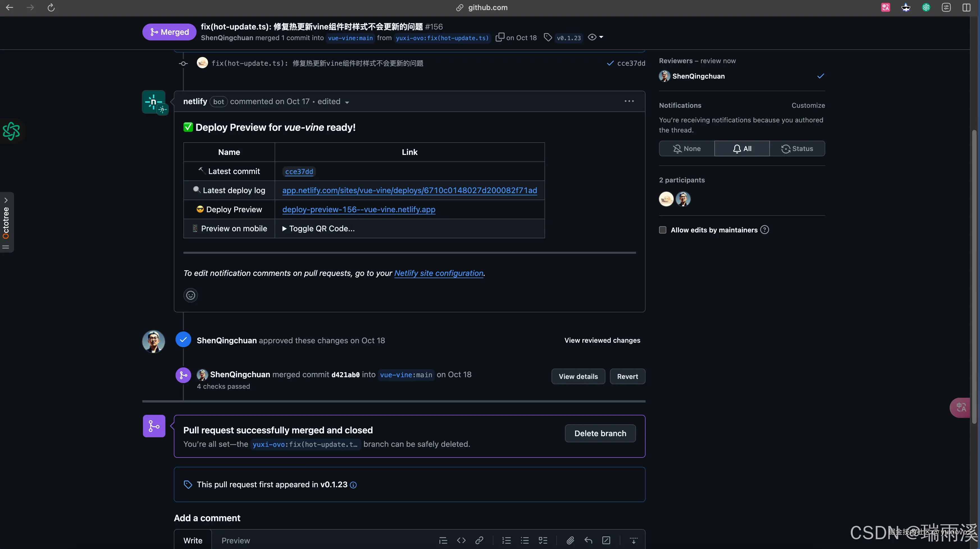Click the code formatting toolbar icon
The height and width of the screenshot is (549, 980).
pyautogui.click(x=461, y=540)
